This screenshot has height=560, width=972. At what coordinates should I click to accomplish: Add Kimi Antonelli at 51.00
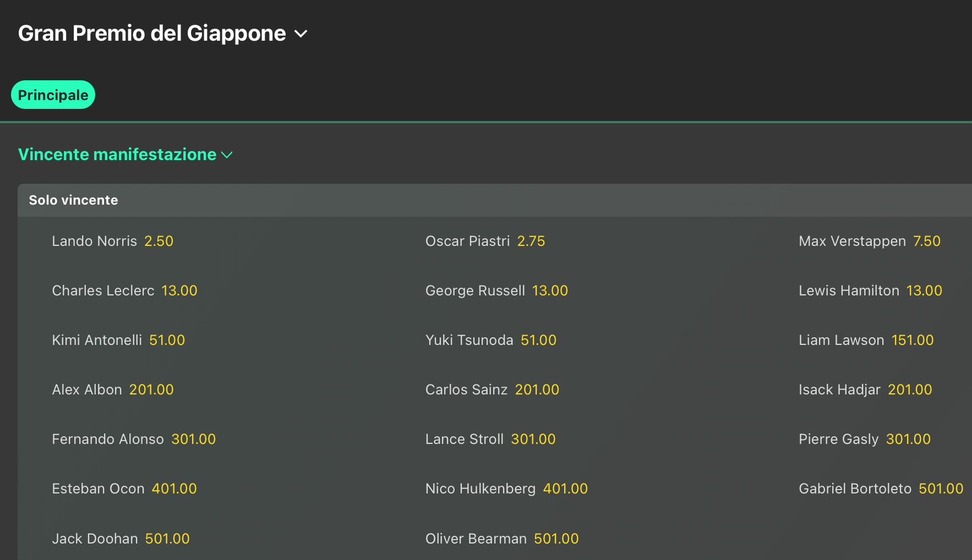coord(167,340)
